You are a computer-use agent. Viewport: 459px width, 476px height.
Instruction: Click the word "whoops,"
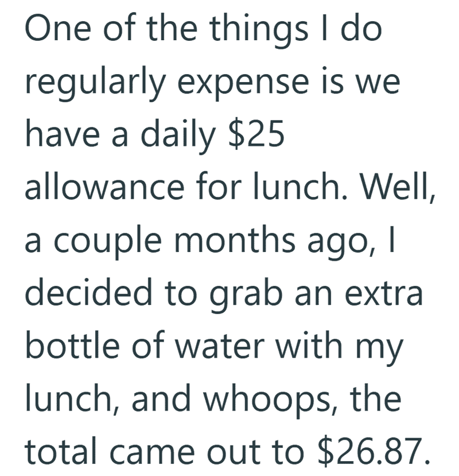(x=270, y=400)
